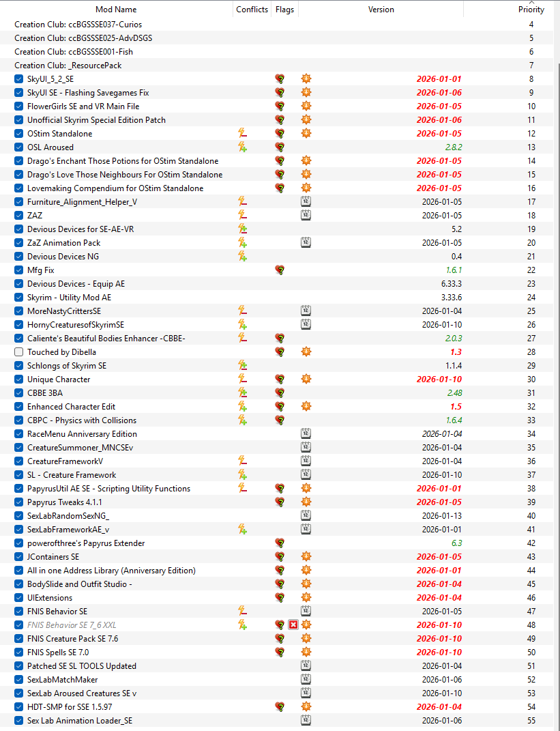Viewport: 560px width, 731px height.
Task: Click the heart flag icon for CBBE 3BA
Action: pos(280,392)
